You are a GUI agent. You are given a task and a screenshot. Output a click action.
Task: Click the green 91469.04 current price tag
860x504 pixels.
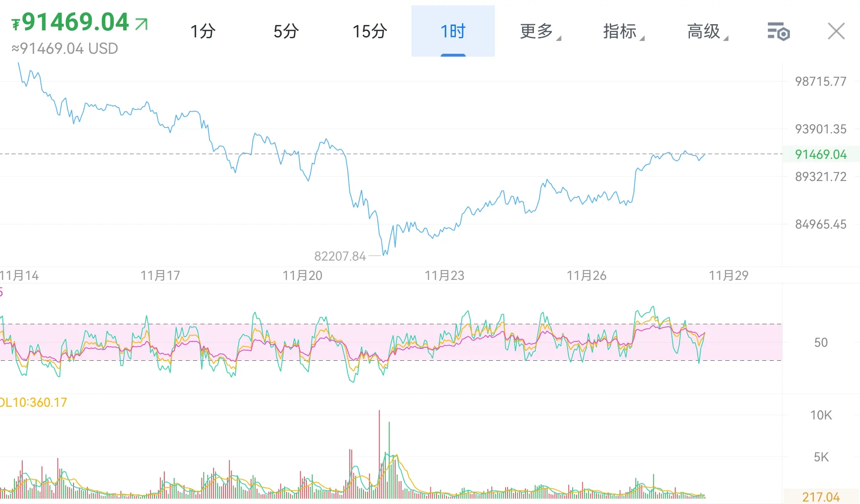[820, 154]
